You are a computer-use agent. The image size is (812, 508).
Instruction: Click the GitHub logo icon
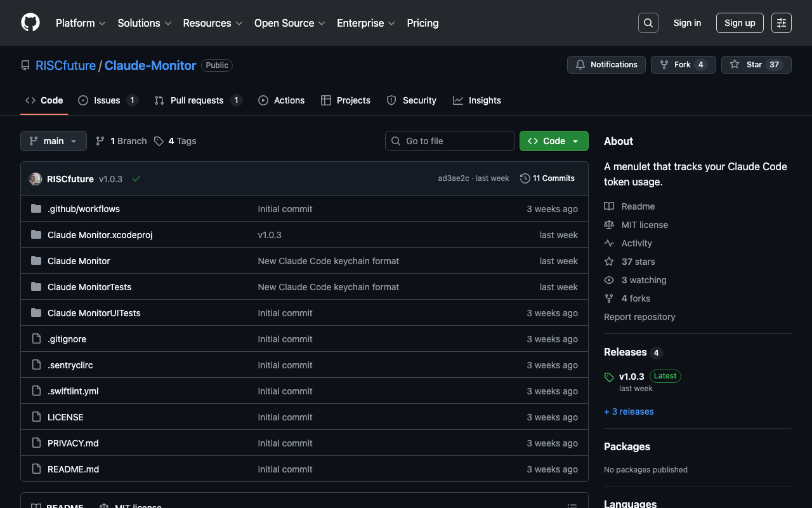[x=30, y=23]
